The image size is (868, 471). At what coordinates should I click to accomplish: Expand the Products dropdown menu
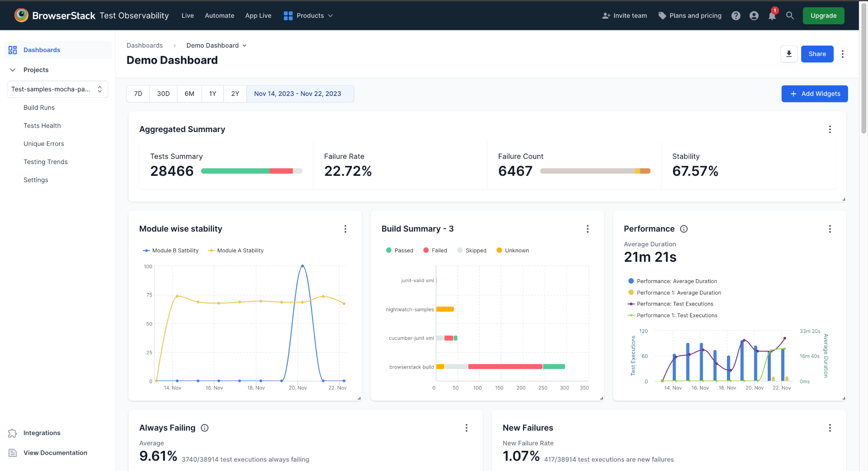[x=309, y=16]
